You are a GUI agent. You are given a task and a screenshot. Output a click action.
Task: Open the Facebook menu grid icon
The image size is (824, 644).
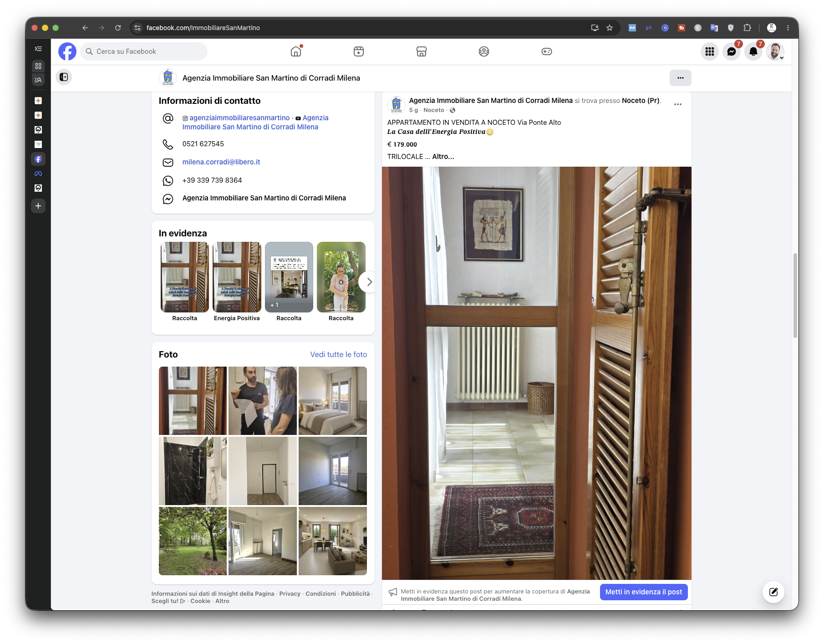coord(710,51)
